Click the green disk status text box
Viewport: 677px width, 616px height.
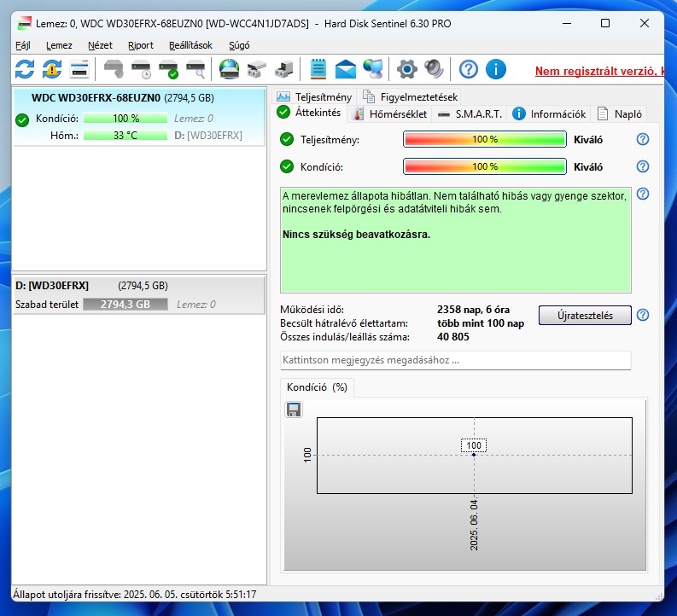pos(456,241)
